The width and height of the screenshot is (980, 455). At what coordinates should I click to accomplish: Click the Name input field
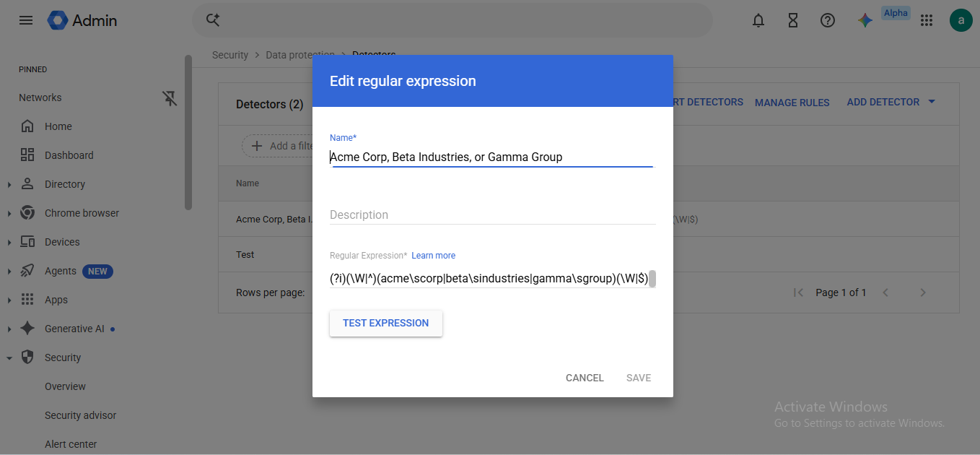(x=491, y=157)
